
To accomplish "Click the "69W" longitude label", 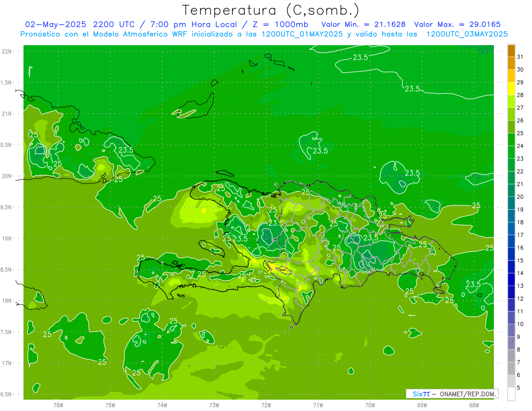I will coord(422,405).
